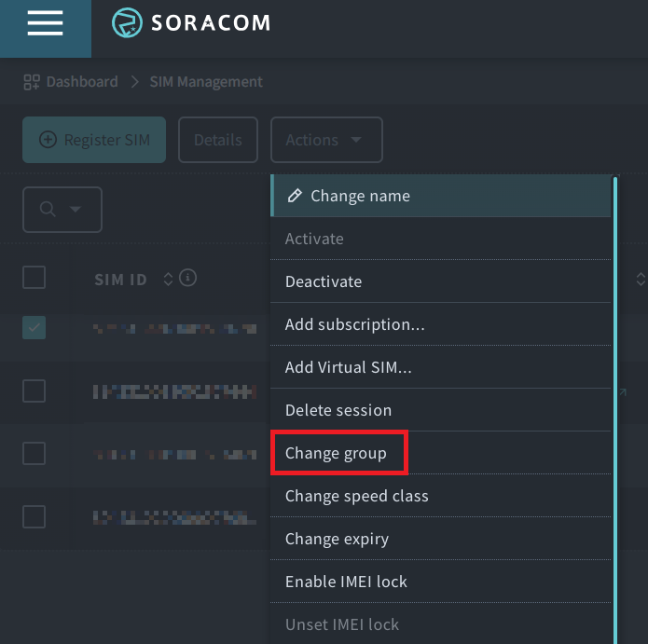Check the second SIM row checkbox

click(34, 391)
